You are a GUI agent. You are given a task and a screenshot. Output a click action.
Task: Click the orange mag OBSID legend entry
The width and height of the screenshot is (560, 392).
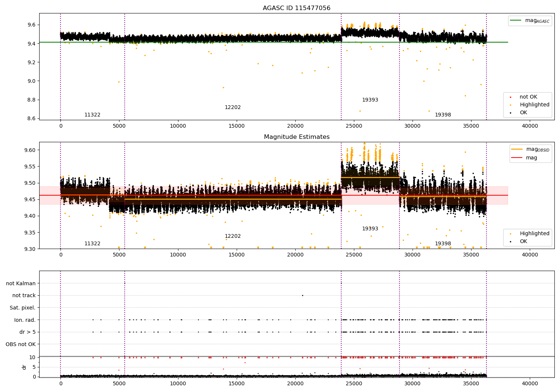531,149
